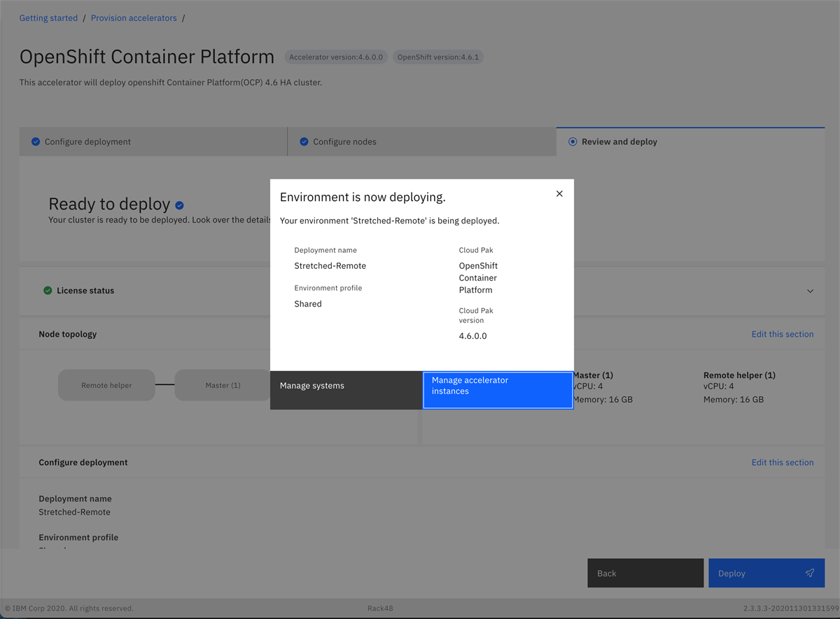840x619 pixels.
Task: Click Edit this section for Node topology
Action: point(782,334)
